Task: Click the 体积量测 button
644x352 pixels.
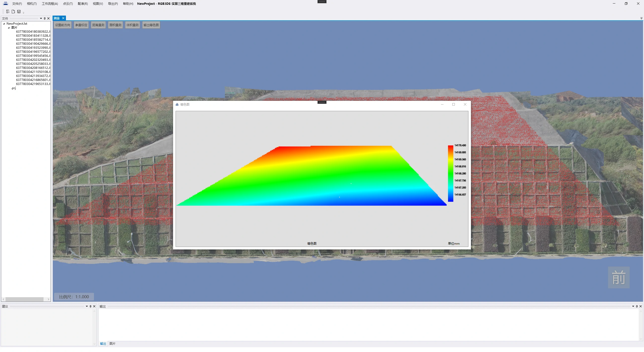Action: click(x=132, y=25)
